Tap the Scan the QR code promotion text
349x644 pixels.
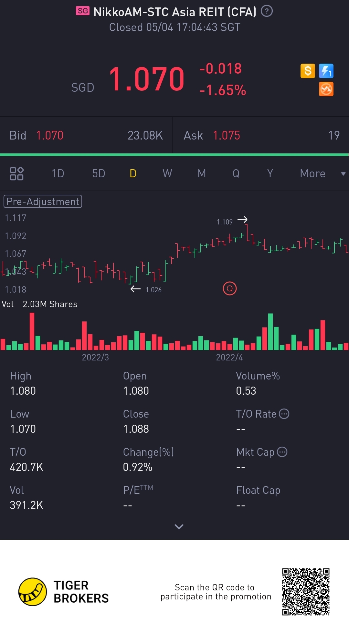[216, 592]
